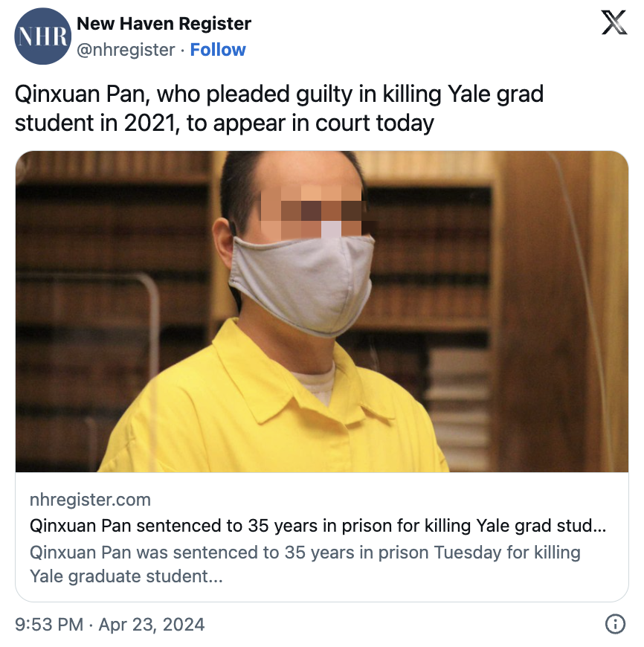Open the tweet info circle icon
This screenshot has width=644, height=647.
pyautogui.click(x=615, y=624)
